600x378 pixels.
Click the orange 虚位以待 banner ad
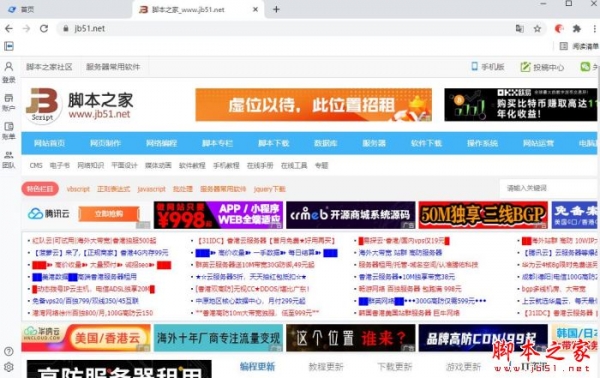tap(313, 104)
